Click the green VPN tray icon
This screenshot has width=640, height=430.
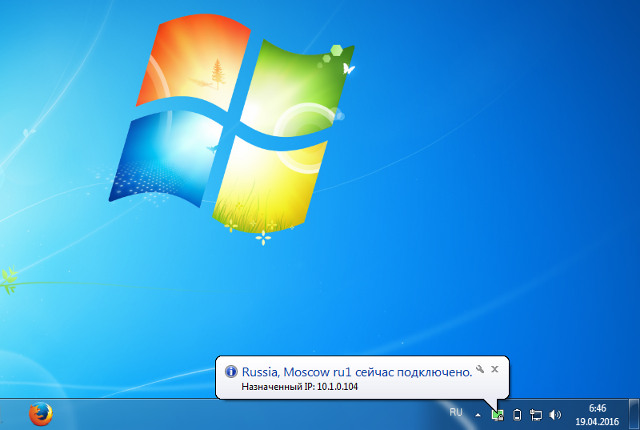tap(498, 415)
